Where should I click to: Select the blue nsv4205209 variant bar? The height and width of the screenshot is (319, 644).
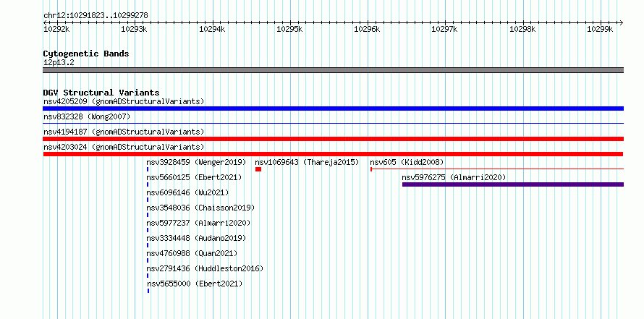pyautogui.click(x=333, y=109)
